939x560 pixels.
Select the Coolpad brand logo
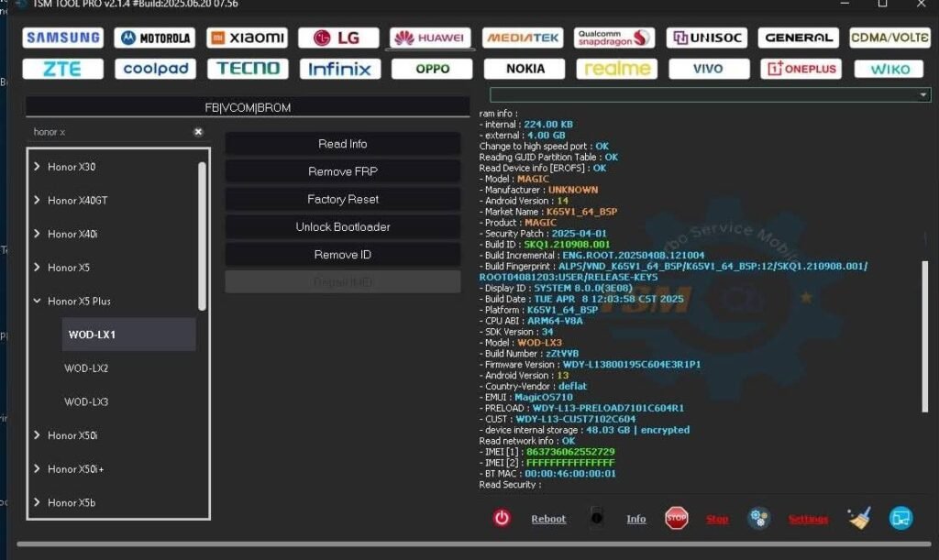point(155,69)
